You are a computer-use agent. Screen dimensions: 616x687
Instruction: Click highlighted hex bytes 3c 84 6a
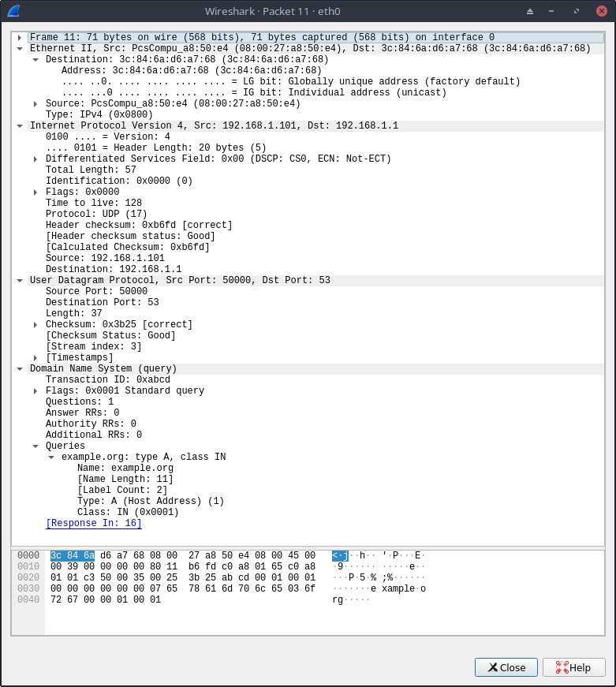tap(73, 555)
